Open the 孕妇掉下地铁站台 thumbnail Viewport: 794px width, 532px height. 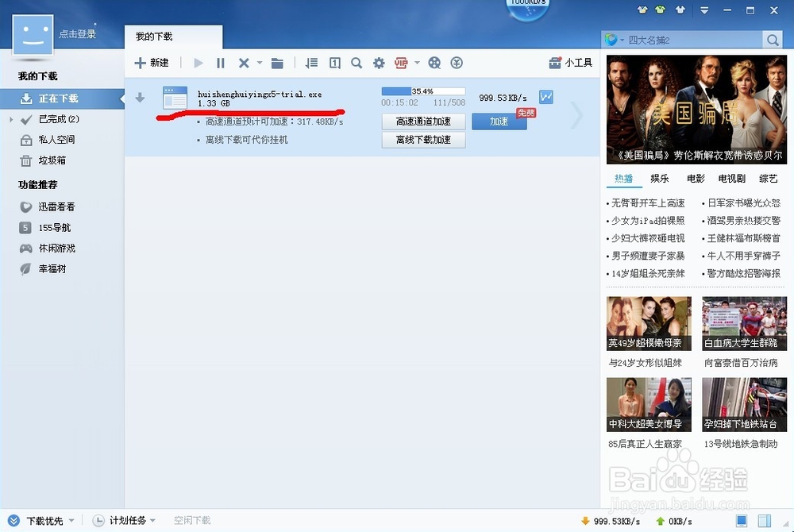click(745, 404)
